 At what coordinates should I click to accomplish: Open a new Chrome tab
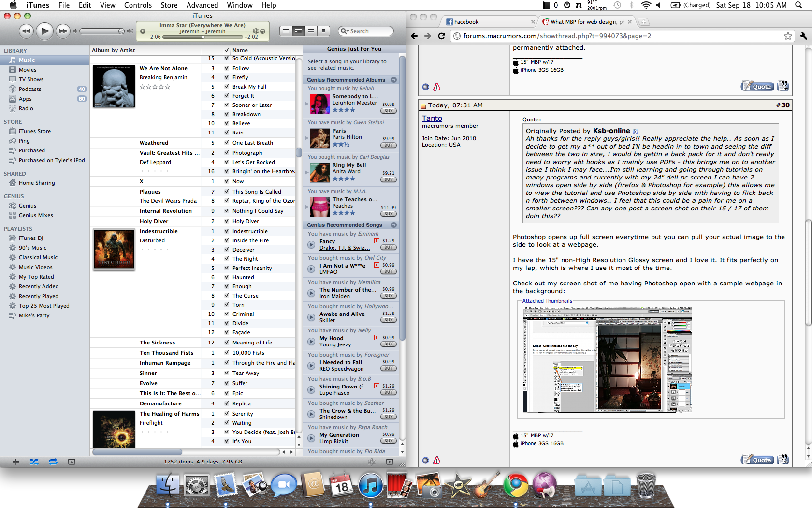(x=643, y=22)
